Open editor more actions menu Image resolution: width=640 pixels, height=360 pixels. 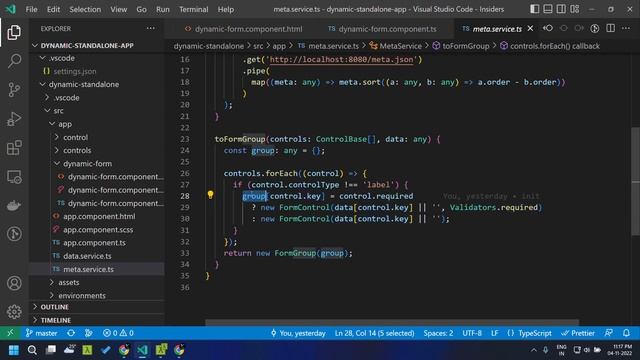626,29
